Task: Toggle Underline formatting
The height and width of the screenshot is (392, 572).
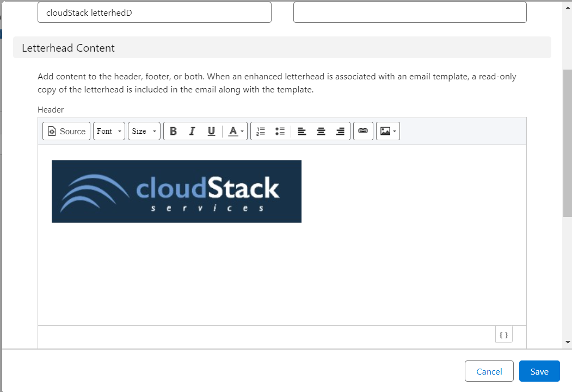Action: point(211,131)
